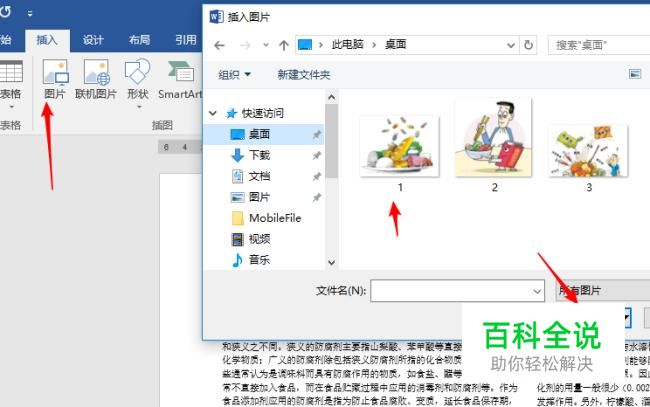Open the Organize (组织) dropdown menu
The width and height of the screenshot is (650, 407).
234,75
